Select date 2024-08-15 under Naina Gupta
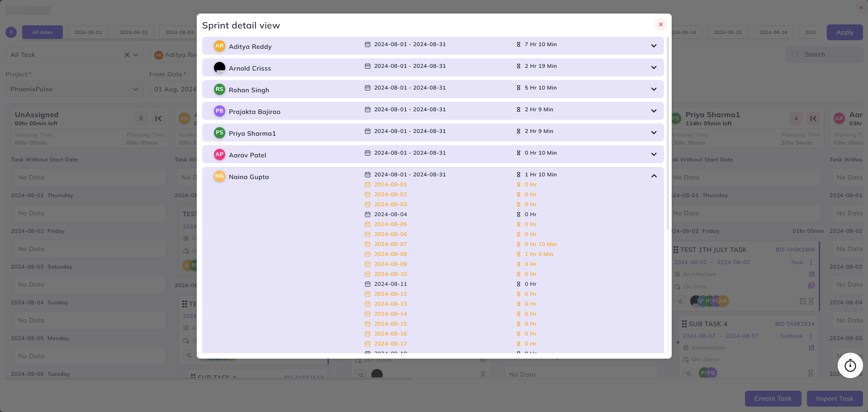868x412 pixels. (390, 324)
